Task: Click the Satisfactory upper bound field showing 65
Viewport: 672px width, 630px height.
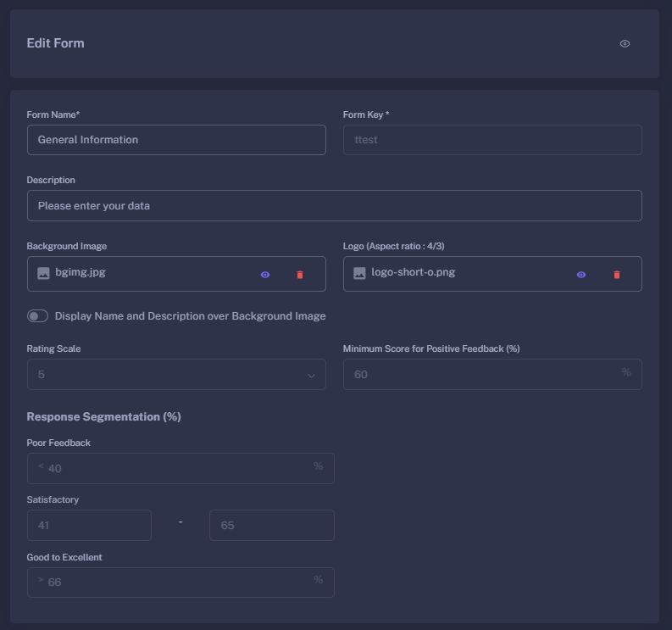Action: [x=272, y=526]
